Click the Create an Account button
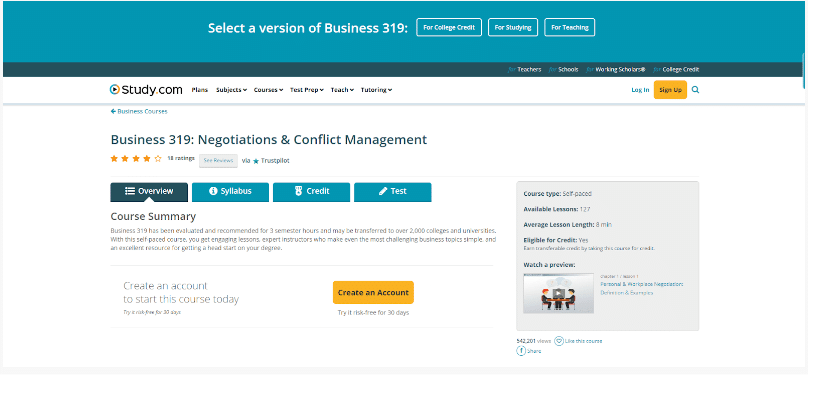 coord(373,293)
